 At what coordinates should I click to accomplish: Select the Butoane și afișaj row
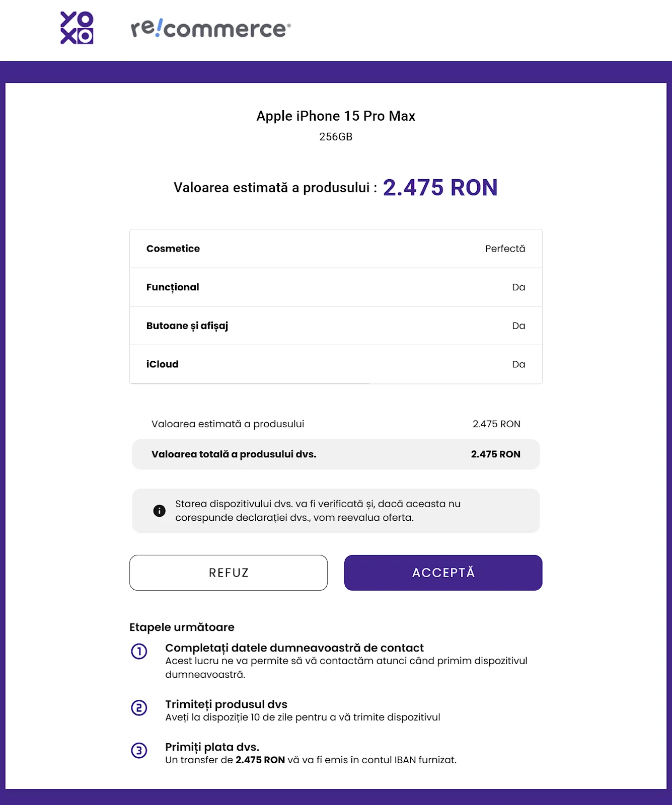(x=336, y=326)
